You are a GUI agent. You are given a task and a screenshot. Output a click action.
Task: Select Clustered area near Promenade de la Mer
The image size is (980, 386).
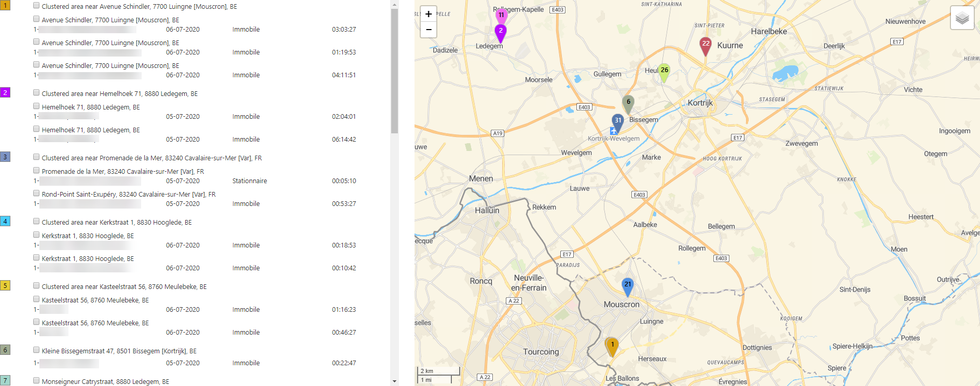pos(151,158)
